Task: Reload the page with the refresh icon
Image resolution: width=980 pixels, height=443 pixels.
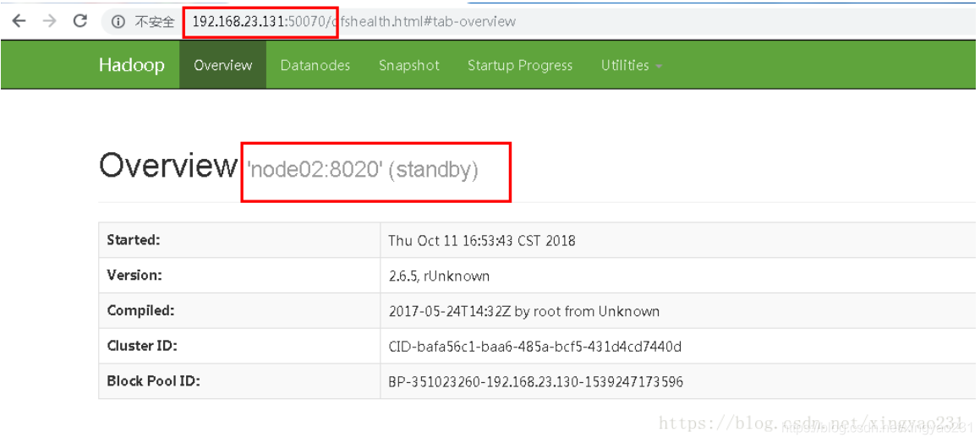Action: click(x=80, y=20)
